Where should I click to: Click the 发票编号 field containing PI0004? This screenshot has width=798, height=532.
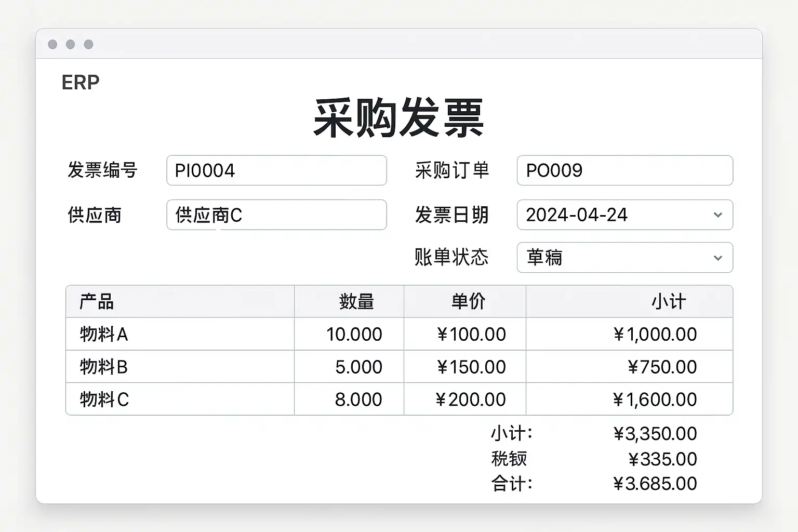pos(276,170)
